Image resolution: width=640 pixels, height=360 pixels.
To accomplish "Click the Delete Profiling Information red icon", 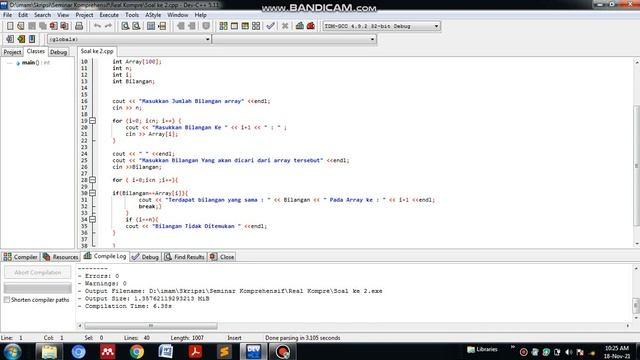I will [x=311, y=26].
